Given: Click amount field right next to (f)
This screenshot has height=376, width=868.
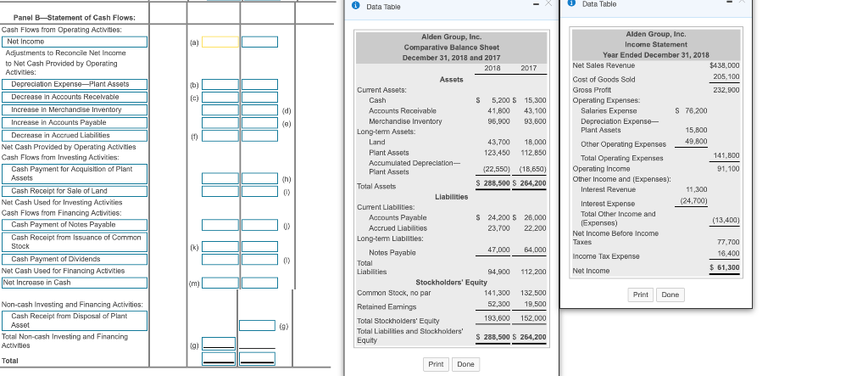Looking at the screenshot, I should 220,135.
